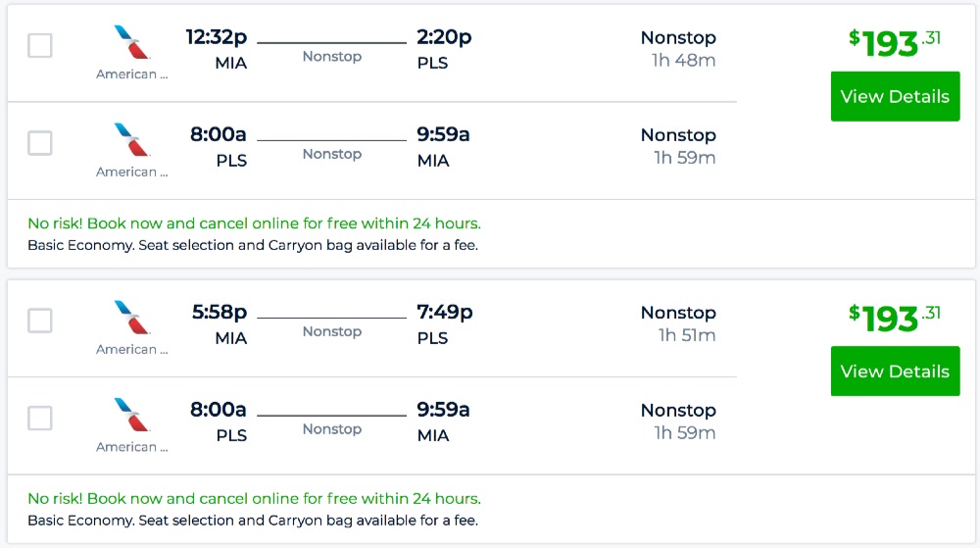Open View Details for the 12:32p itinerary

[x=895, y=96]
